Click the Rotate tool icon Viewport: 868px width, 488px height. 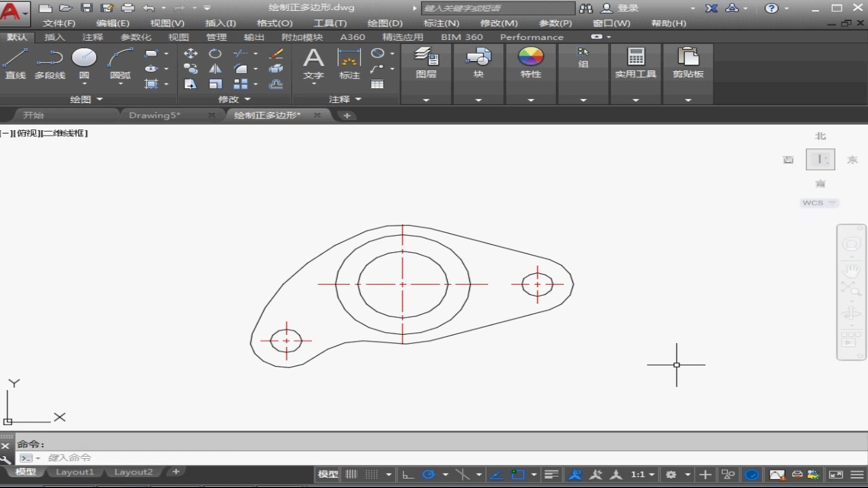pyautogui.click(x=215, y=54)
